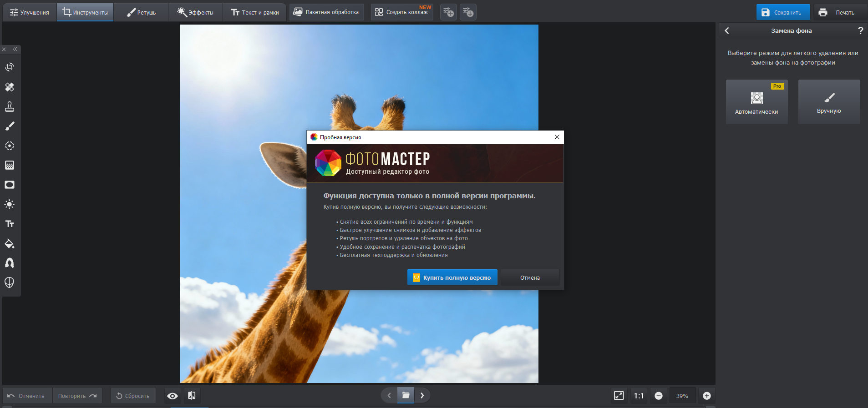Toggle before/after comparison view
Screen dimensions: 868x408
coord(192,396)
